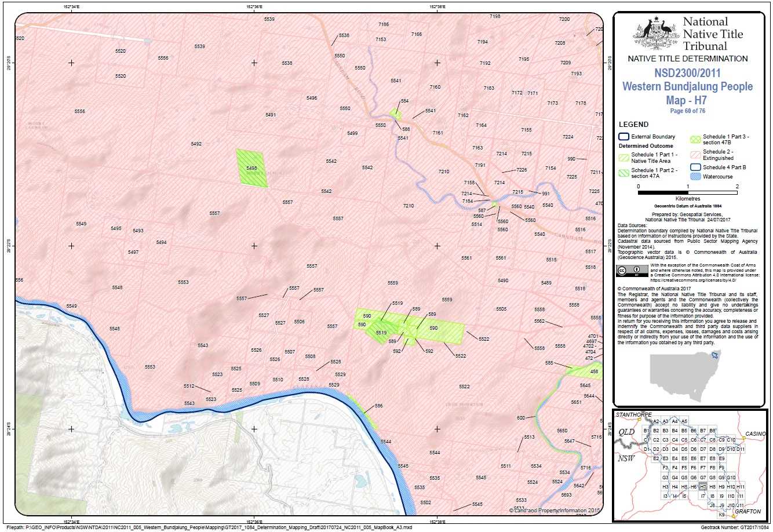This screenshot has height=532, width=773.
Task: Click the green hatched parcel 5498
Action: coord(253,168)
